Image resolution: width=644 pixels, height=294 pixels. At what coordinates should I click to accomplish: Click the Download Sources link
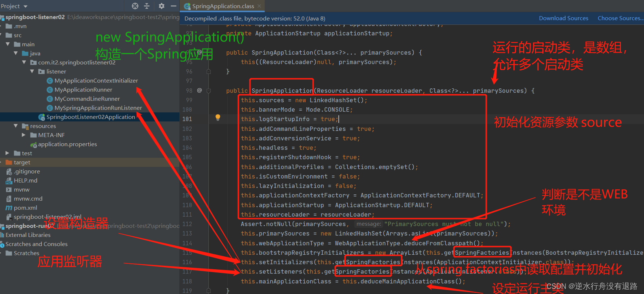[564, 18]
